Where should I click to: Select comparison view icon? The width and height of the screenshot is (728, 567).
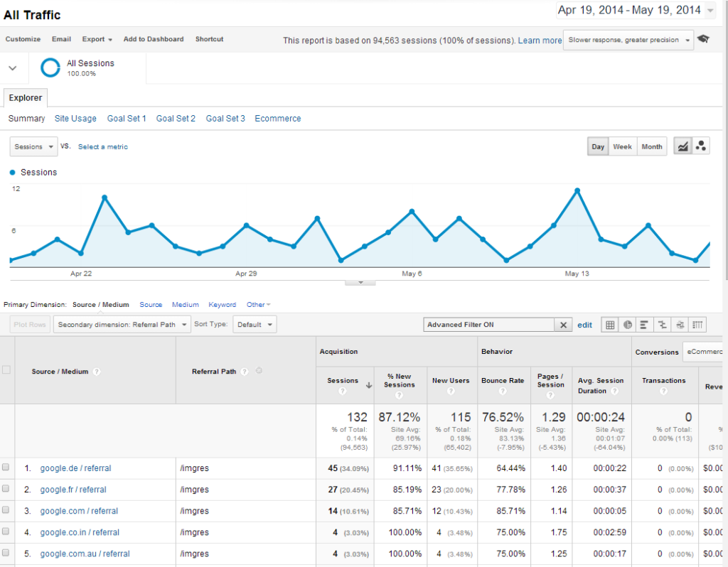(663, 325)
